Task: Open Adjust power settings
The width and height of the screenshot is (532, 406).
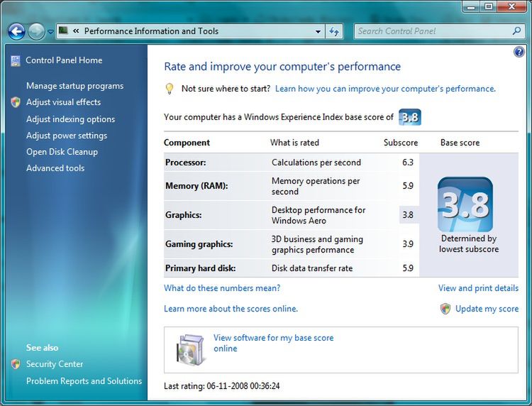Action: tap(67, 136)
